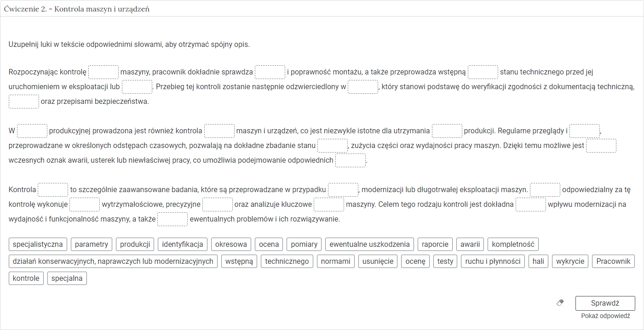Open the Pokaż odpowiedź link
This screenshot has width=644, height=330.
(605, 316)
